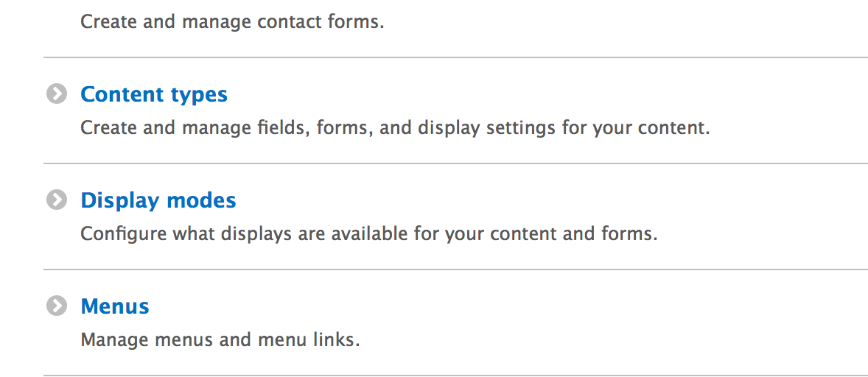Click the arrow icon beside Menus
Screen dimensions: 868x377
(x=55, y=306)
